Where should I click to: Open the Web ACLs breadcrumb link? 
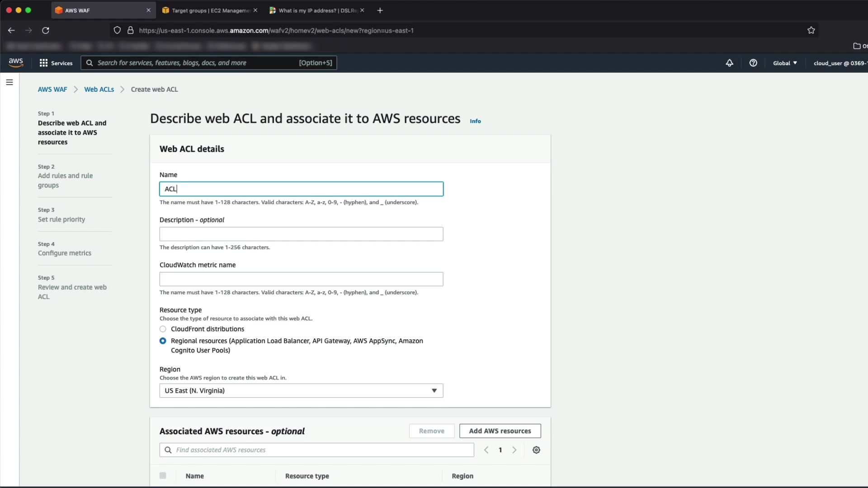click(x=99, y=89)
